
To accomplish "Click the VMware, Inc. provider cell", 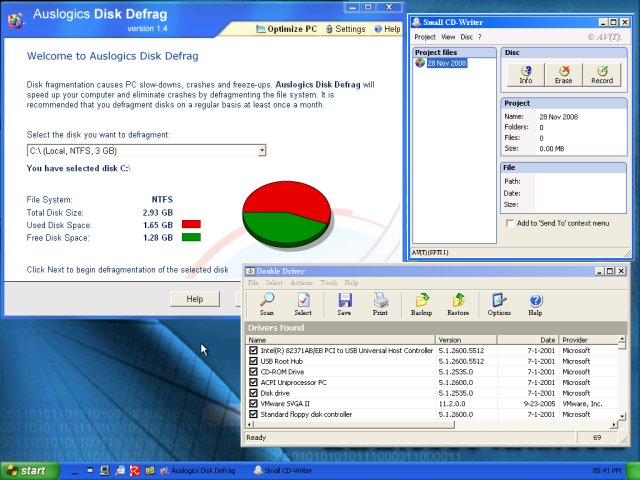I will click(582, 404).
